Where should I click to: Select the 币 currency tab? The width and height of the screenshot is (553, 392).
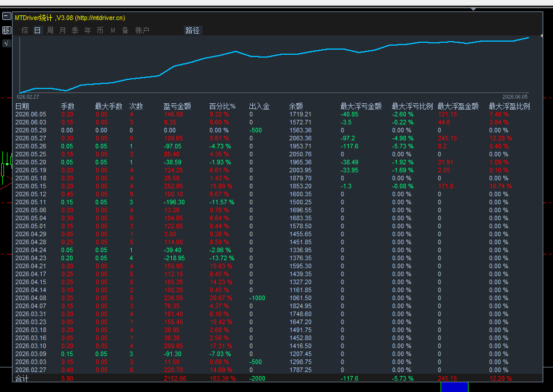100,30
